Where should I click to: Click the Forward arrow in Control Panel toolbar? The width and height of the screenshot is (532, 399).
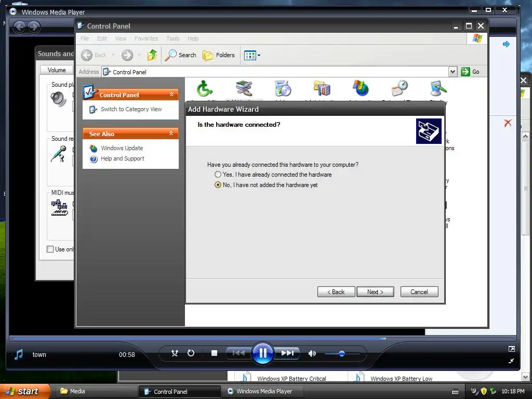[127, 55]
